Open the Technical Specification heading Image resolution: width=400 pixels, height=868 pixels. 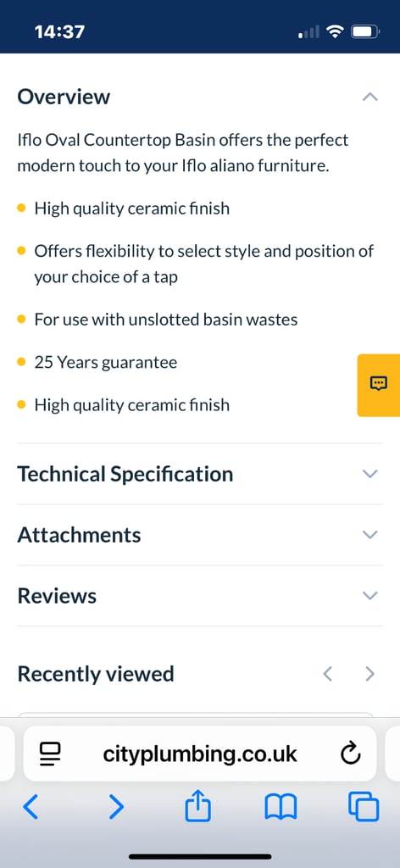125,475
